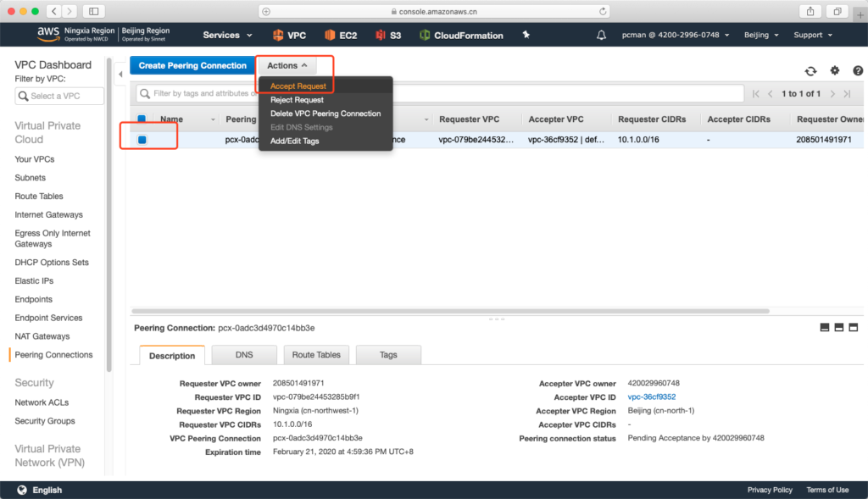
Task: Click the Select a VPC filter field
Action: pos(59,96)
